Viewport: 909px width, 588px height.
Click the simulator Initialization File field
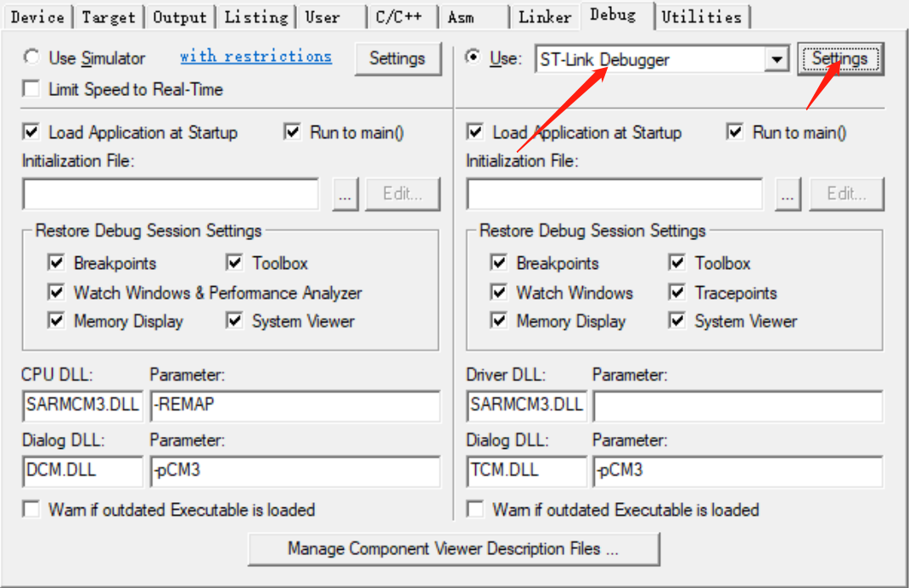point(170,193)
